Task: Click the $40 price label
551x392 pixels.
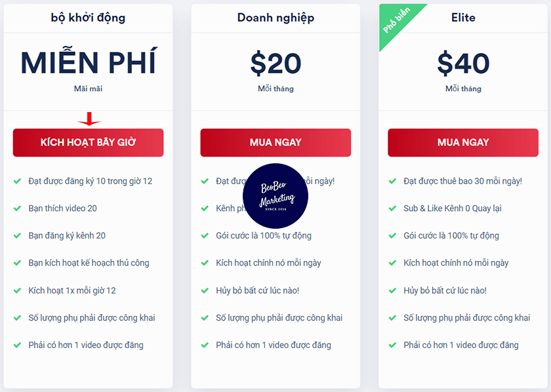Action: (x=463, y=64)
